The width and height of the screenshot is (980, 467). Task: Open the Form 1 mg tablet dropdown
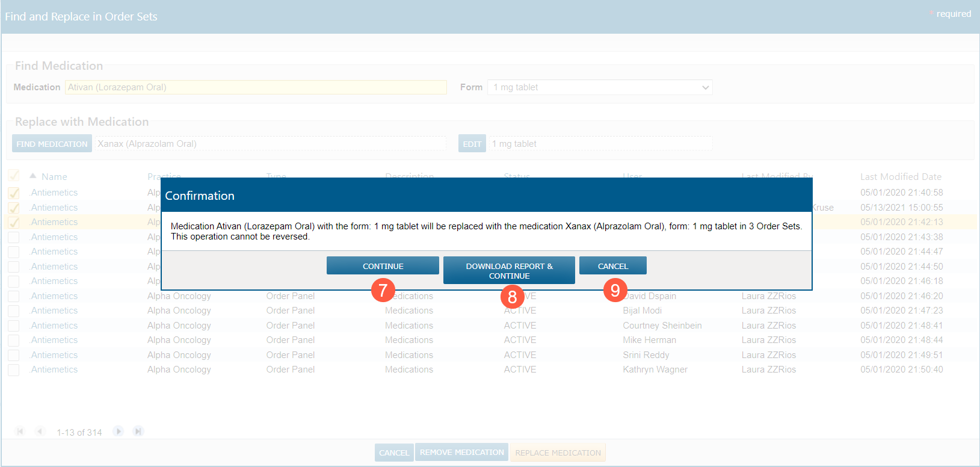pos(600,87)
